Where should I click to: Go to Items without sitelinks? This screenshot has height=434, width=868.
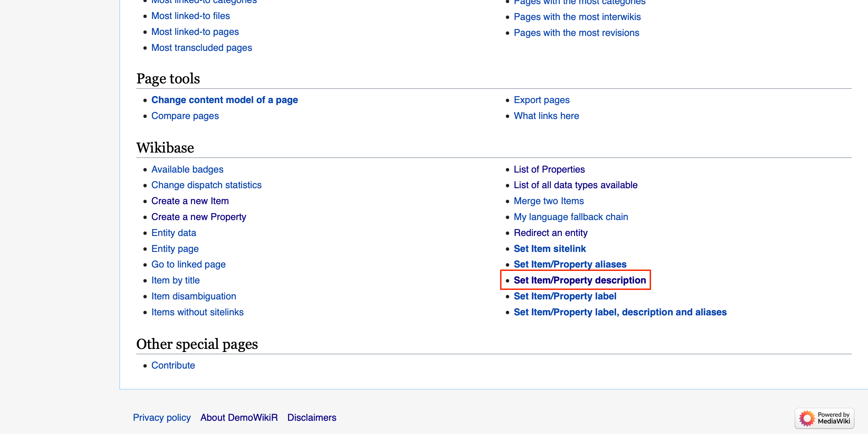197,312
